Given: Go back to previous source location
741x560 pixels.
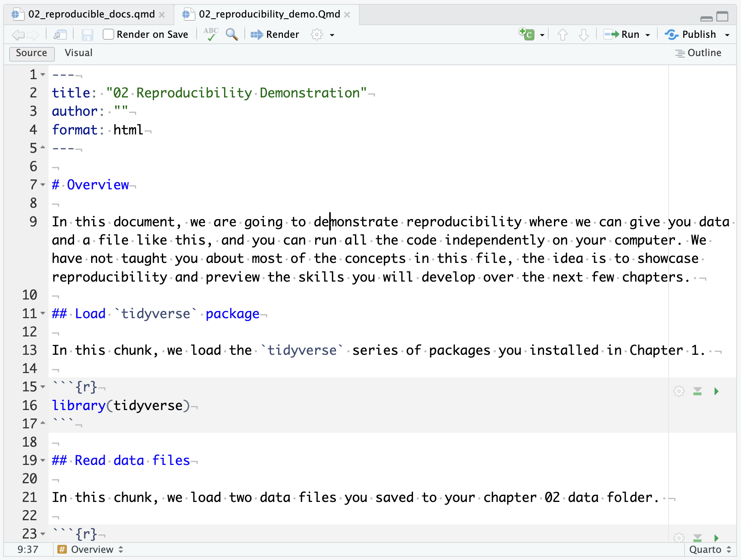Looking at the screenshot, I should (18, 35).
